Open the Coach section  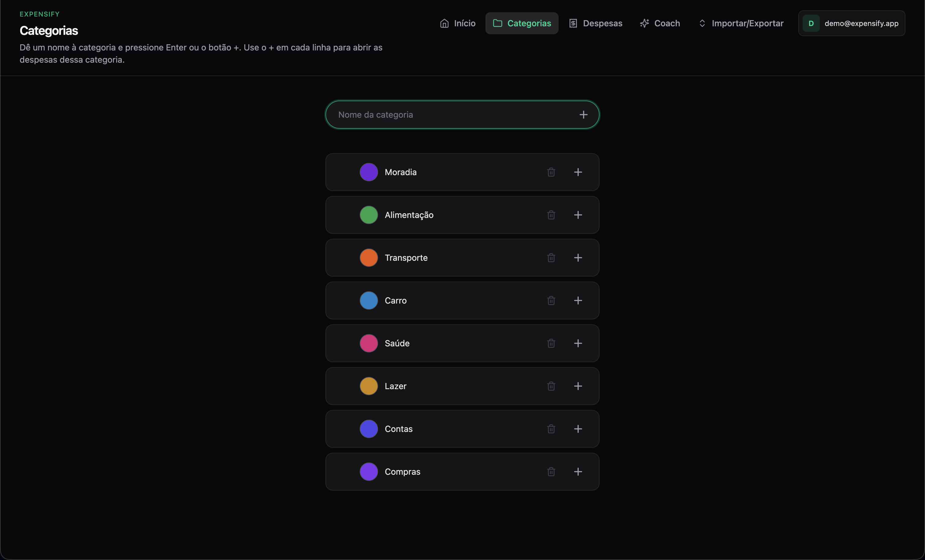(x=660, y=23)
